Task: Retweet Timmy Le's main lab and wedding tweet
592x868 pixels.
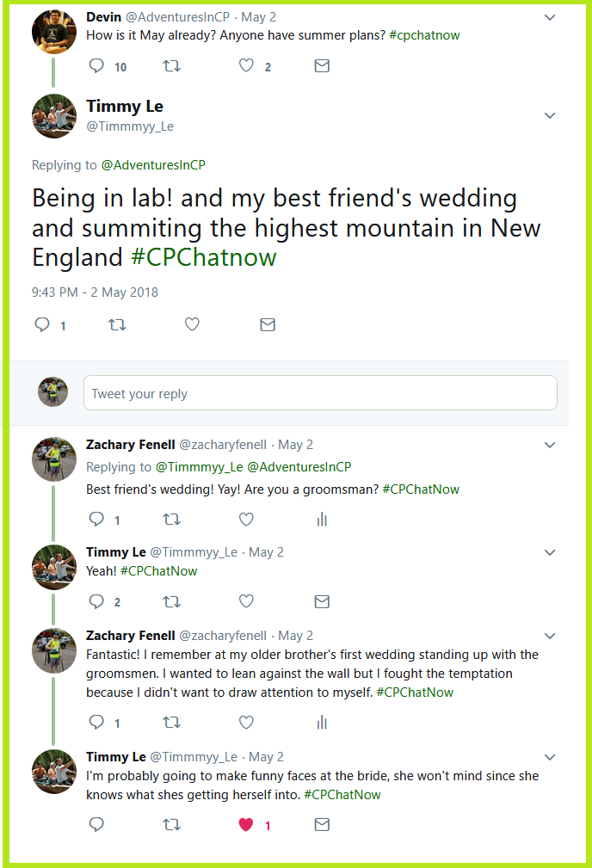Action: (117, 324)
